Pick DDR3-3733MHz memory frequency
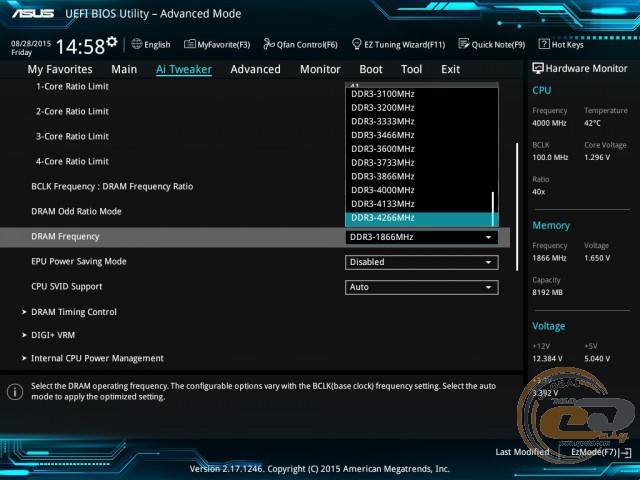 [x=418, y=163]
